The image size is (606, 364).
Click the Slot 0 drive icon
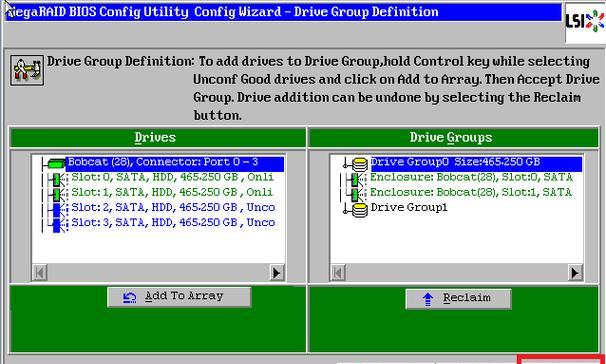[57, 179]
